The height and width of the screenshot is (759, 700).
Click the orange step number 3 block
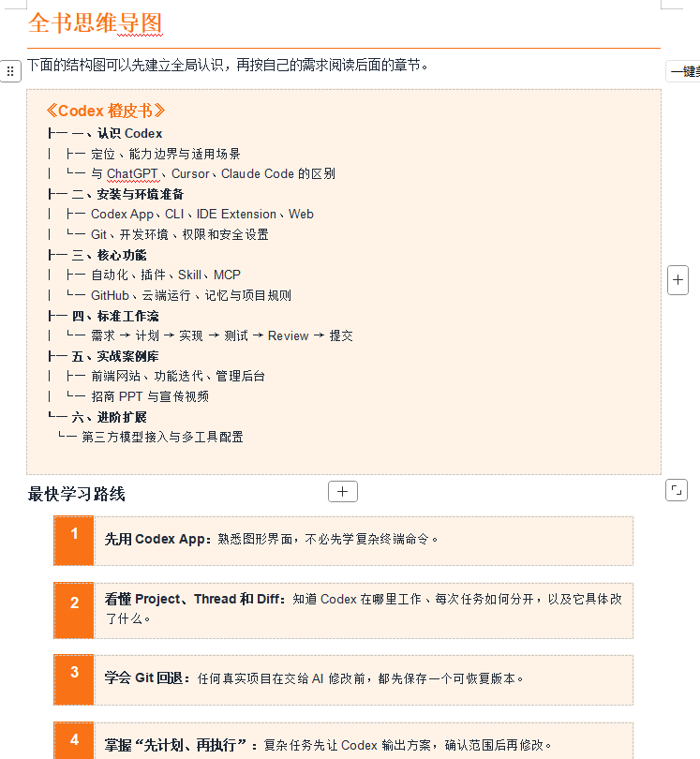pyautogui.click(x=74, y=679)
